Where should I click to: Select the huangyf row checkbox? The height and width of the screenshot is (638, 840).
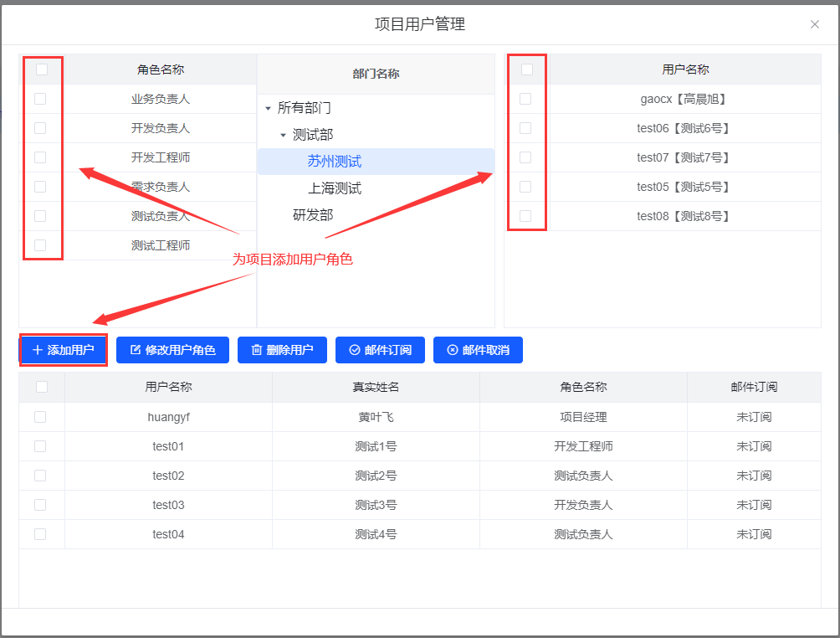[x=40, y=417]
